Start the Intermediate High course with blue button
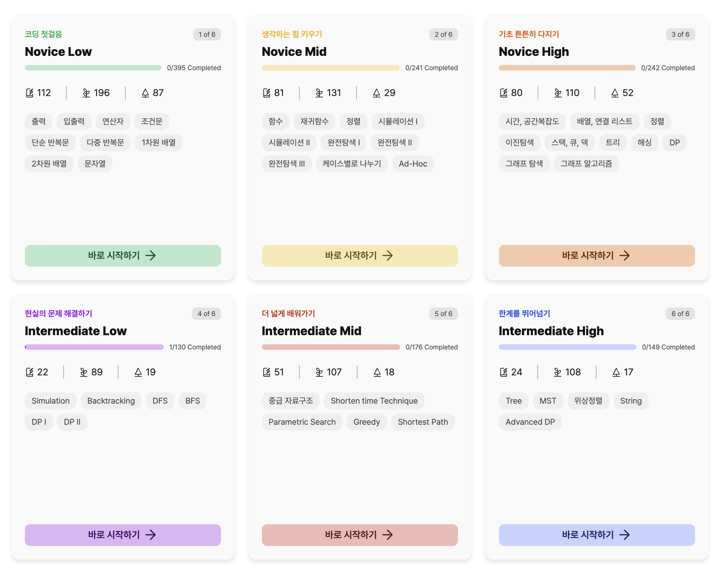The height and width of the screenshot is (577, 728). pos(597,535)
